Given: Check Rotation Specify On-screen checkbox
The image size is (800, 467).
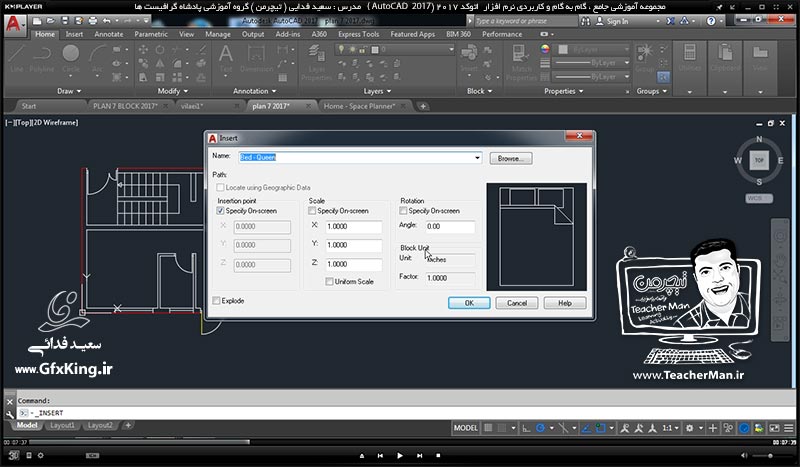Looking at the screenshot, I should (x=403, y=210).
